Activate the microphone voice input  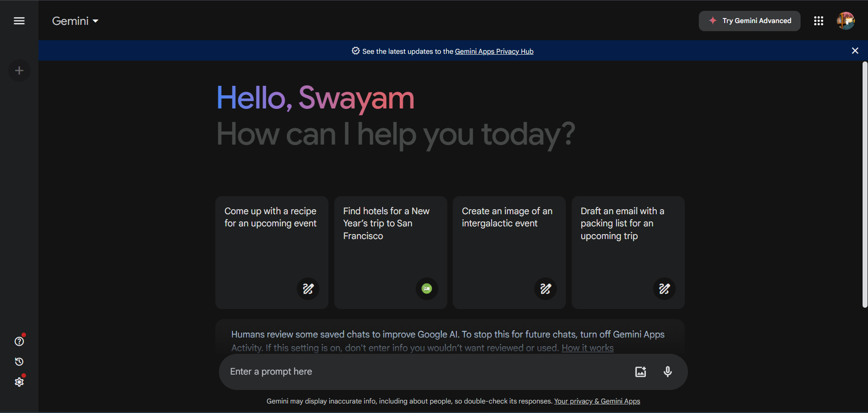668,371
